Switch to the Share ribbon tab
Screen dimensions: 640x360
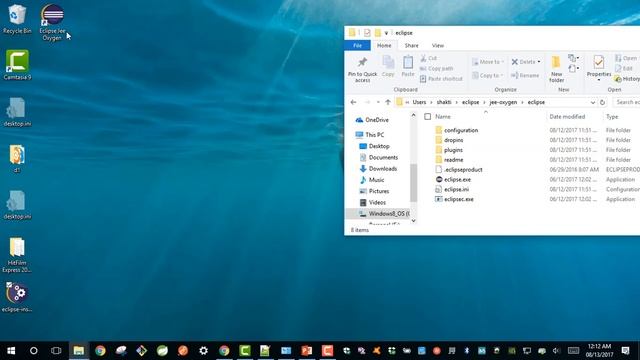[x=411, y=46]
